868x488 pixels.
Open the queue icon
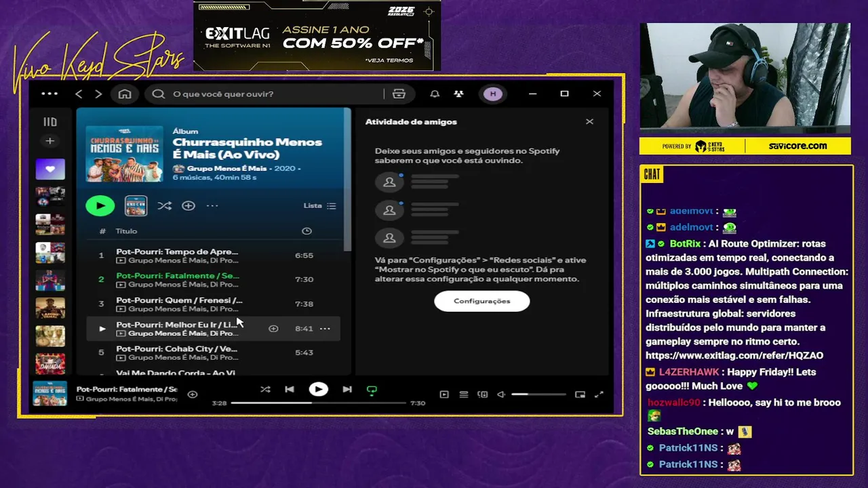464,394
